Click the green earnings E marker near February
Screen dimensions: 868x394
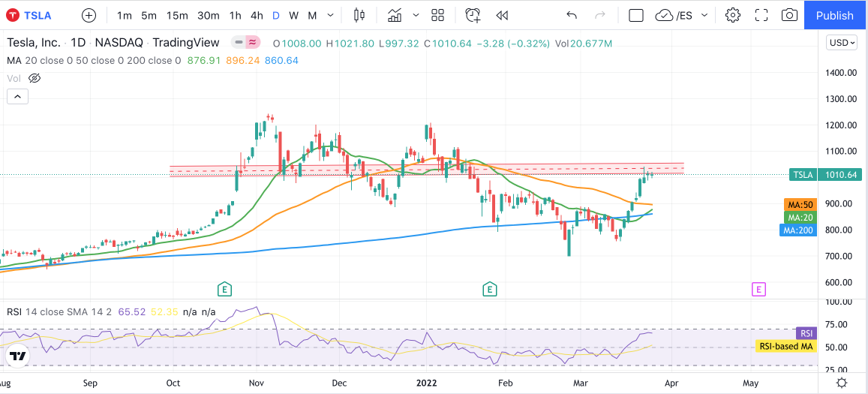(x=489, y=288)
